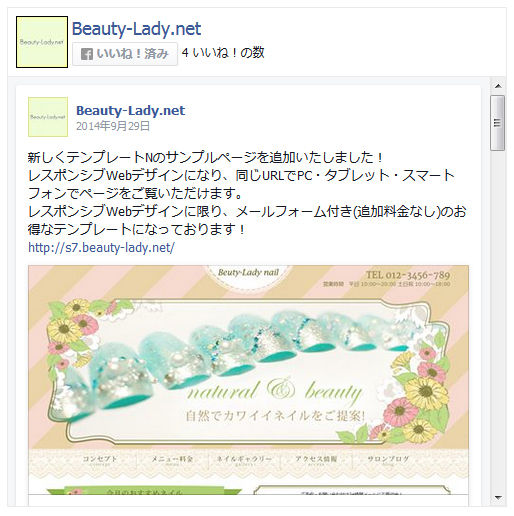Open the http://s7.beauty-lady.net/ link

[101, 248]
